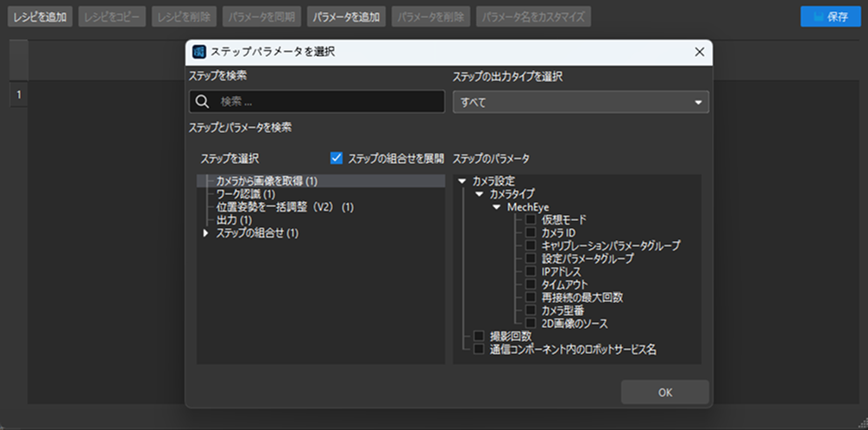Select the タイムアウト checkbox

point(531,284)
